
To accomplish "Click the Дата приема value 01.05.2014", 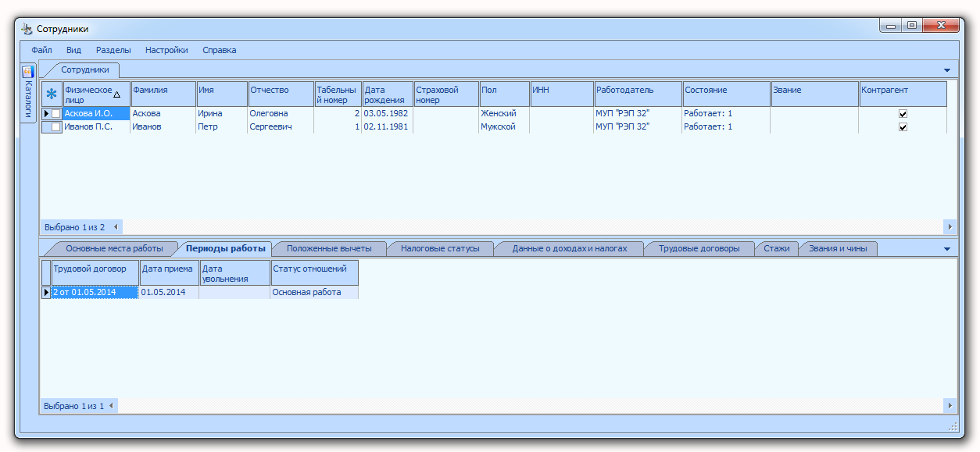I will [170, 293].
